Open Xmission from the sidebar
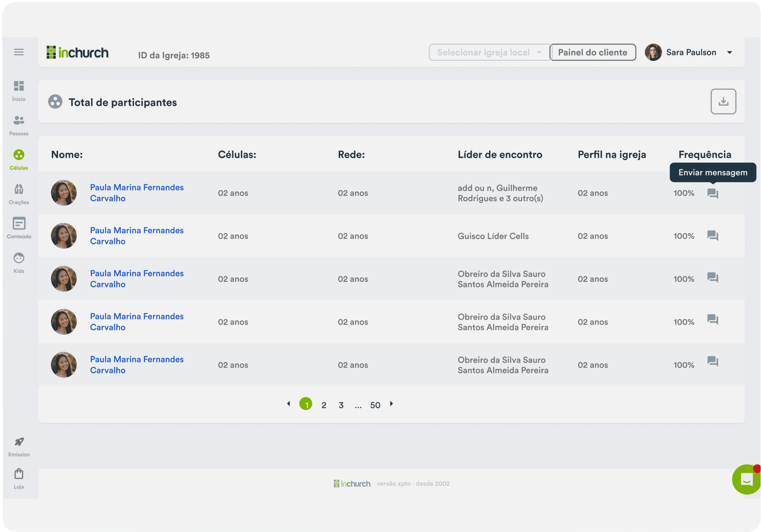 tap(19, 446)
